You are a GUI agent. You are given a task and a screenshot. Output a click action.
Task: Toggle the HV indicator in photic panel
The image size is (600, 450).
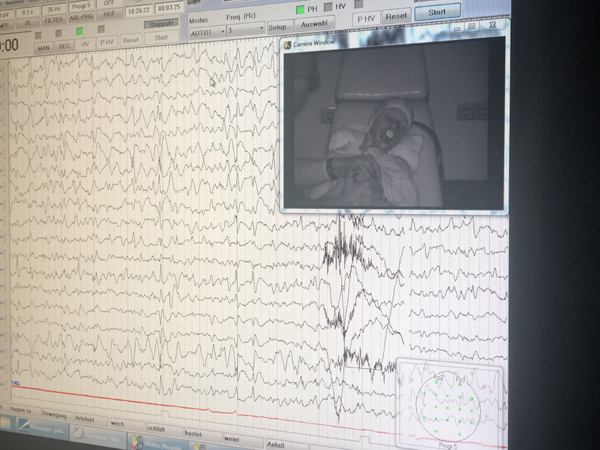(x=328, y=7)
